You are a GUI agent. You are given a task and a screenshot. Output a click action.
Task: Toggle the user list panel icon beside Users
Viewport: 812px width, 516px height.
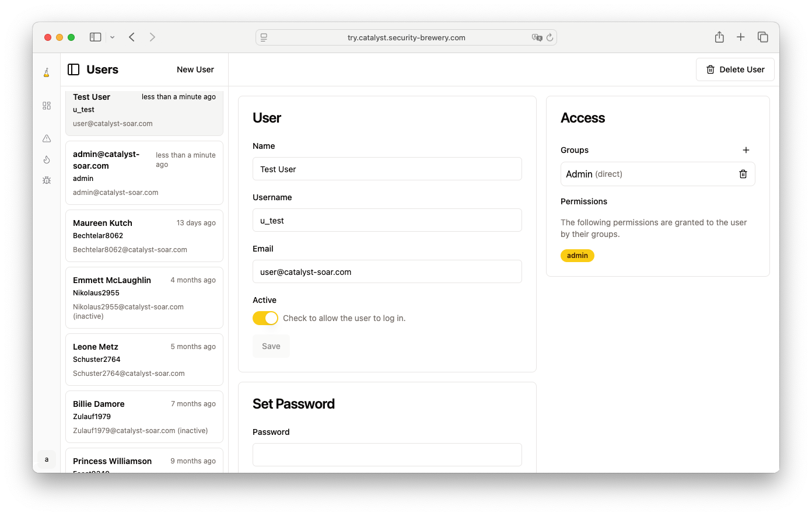[x=73, y=69]
